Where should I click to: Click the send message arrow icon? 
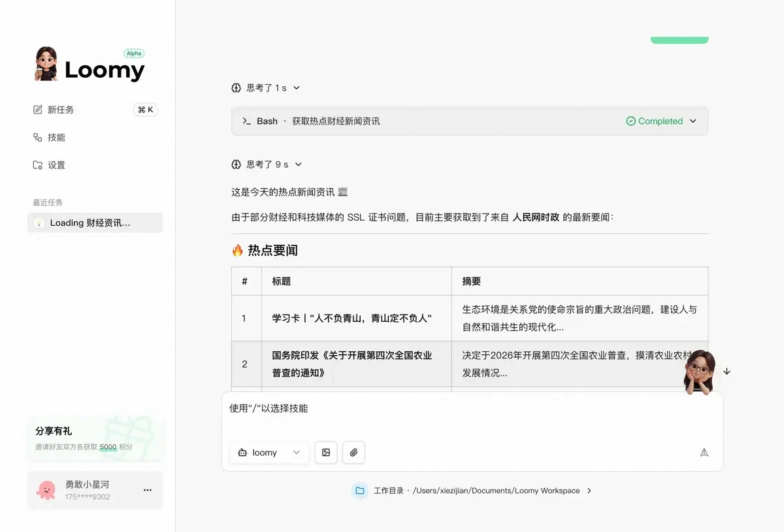click(x=704, y=452)
